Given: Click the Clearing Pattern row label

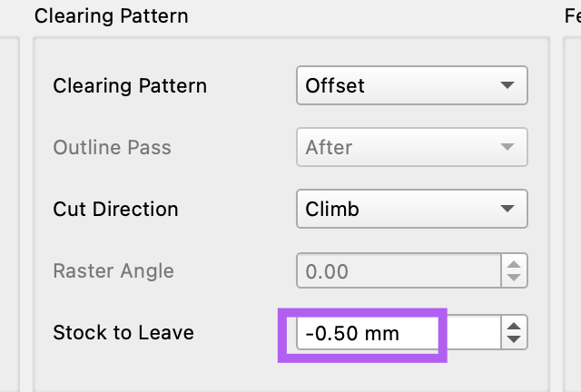Looking at the screenshot, I should coord(130,86).
